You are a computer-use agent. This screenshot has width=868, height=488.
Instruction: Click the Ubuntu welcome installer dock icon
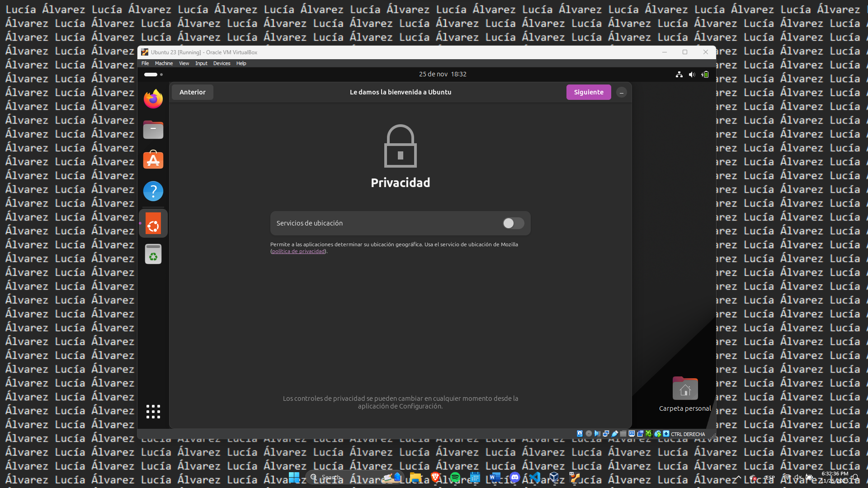click(x=153, y=223)
